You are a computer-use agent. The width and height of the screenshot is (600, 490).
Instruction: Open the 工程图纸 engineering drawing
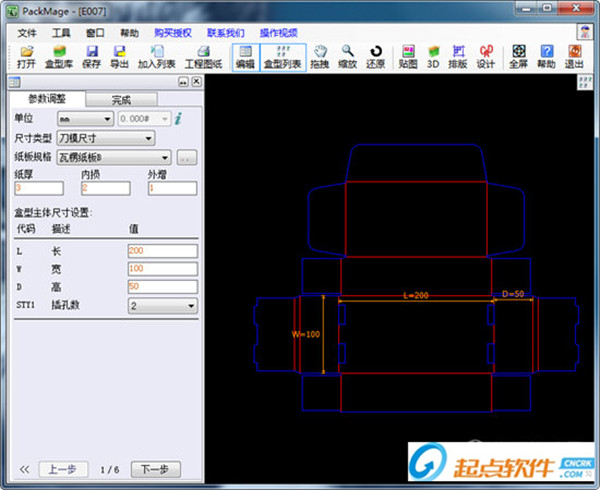[x=202, y=56]
